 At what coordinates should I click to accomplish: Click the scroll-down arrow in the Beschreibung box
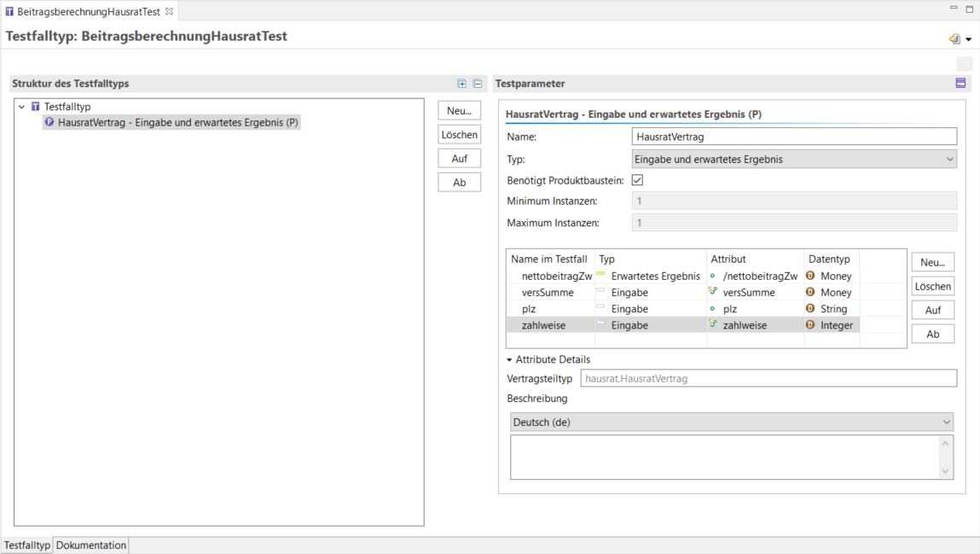point(945,471)
